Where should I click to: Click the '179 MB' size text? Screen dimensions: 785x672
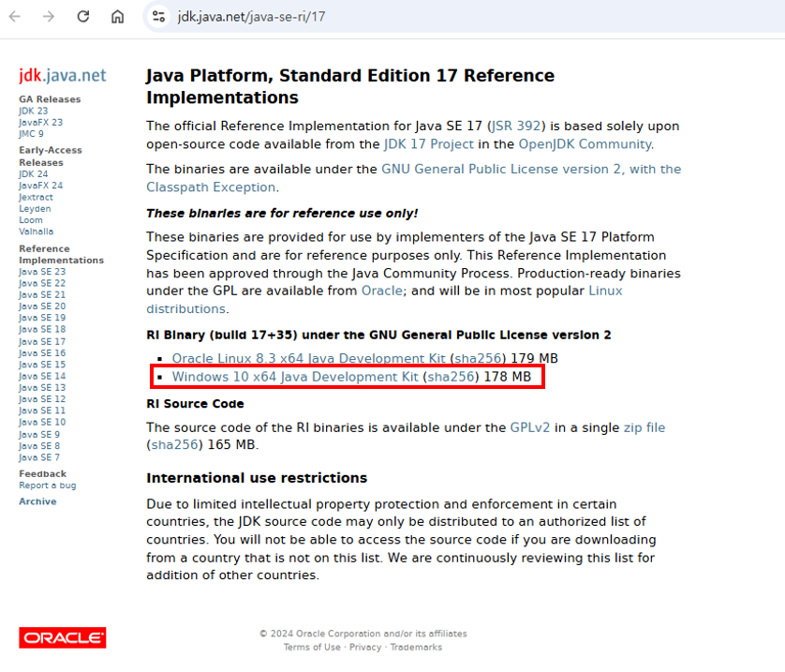pyautogui.click(x=534, y=359)
